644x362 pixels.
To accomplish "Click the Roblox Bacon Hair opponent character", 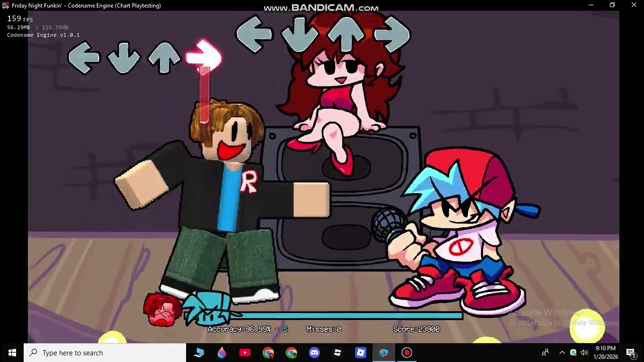I will point(221,201).
